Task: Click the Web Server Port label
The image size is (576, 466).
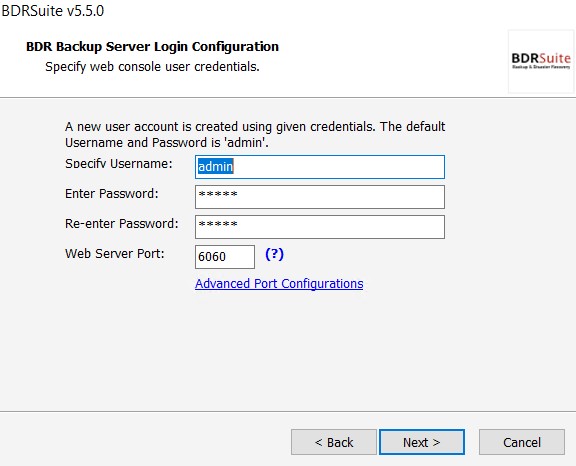Action: pos(115,253)
